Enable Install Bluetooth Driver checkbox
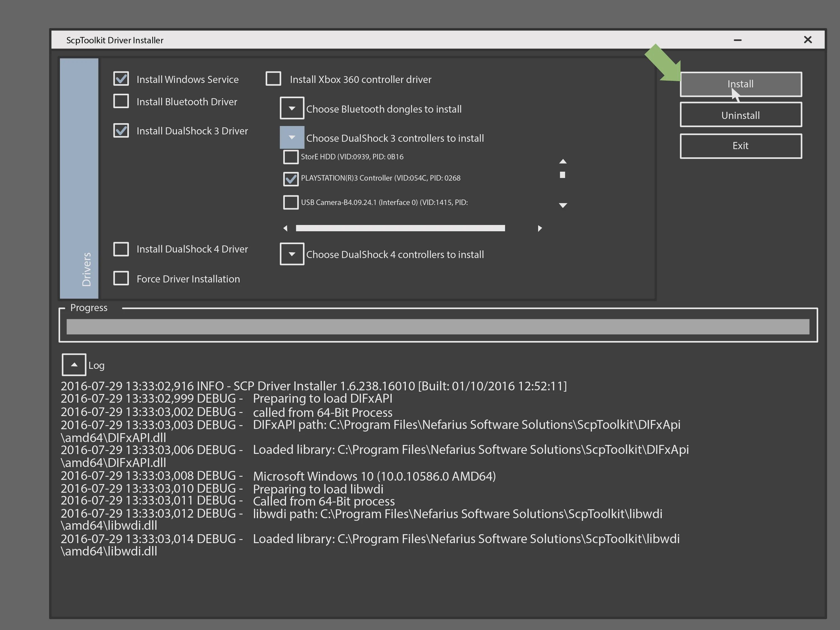This screenshot has width=840, height=630. coord(121,101)
